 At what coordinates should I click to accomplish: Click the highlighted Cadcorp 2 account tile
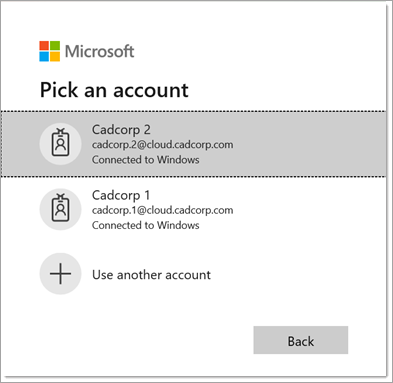(193, 144)
